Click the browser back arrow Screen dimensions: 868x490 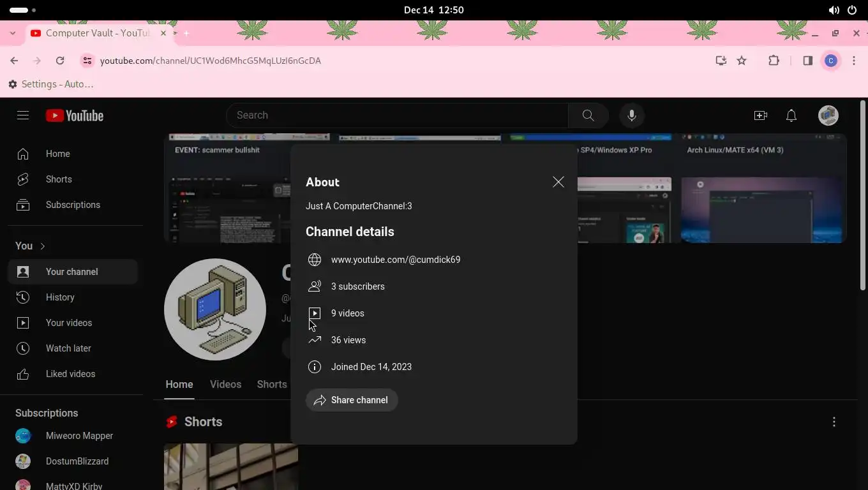coord(14,61)
